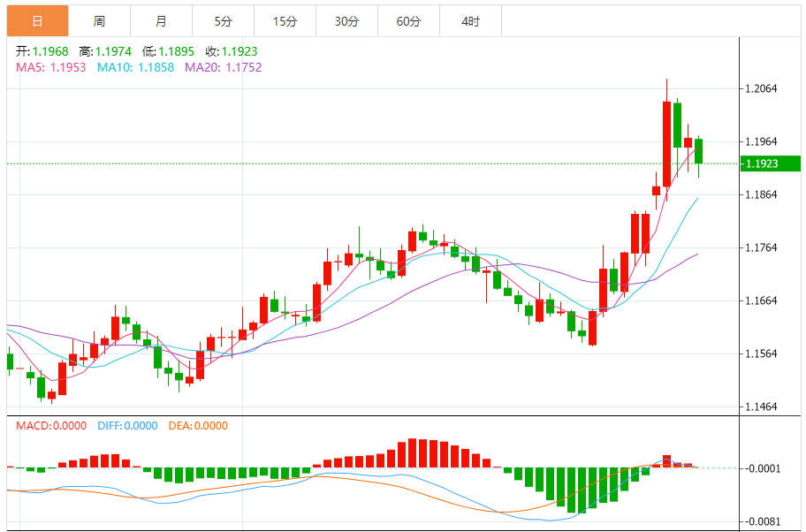This screenshot has width=806, height=532.
Task: Click the green 1.1923 current price tag
Action: click(x=771, y=163)
